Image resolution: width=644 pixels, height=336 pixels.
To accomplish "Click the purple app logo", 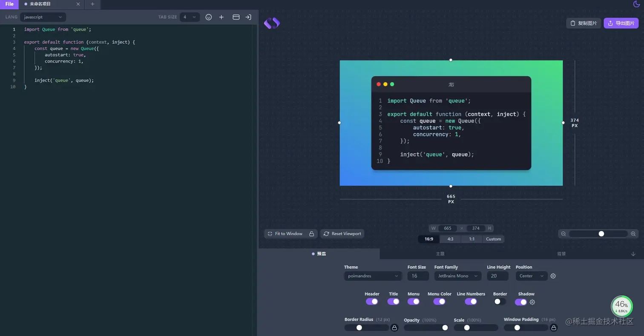I will 272,23.
